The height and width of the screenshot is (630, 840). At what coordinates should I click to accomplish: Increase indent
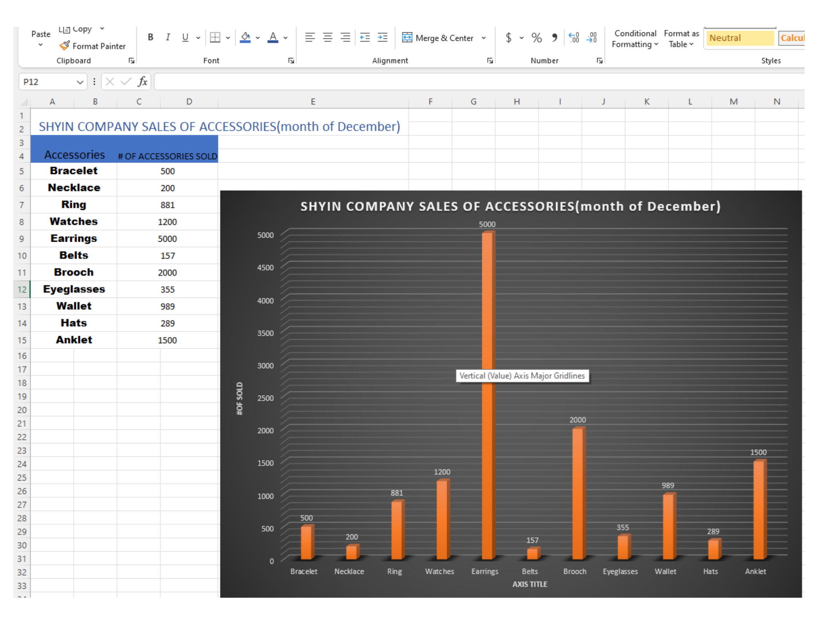pos(382,37)
